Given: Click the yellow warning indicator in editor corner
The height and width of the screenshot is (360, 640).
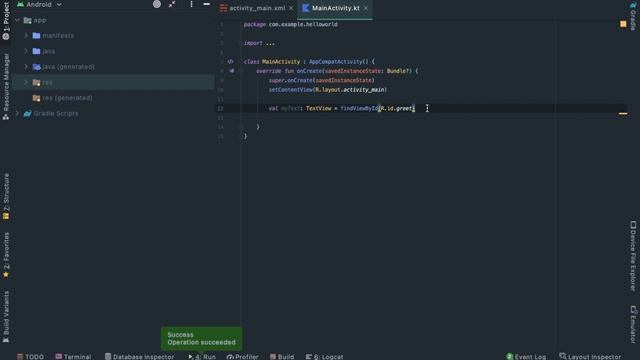Looking at the screenshot, I should click(x=623, y=24).
